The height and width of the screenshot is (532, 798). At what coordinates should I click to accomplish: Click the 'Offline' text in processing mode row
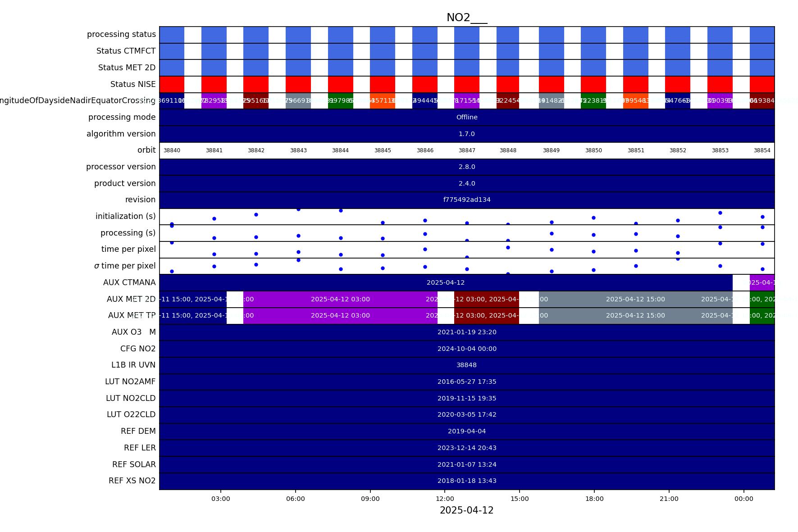[x=467, y=118]
